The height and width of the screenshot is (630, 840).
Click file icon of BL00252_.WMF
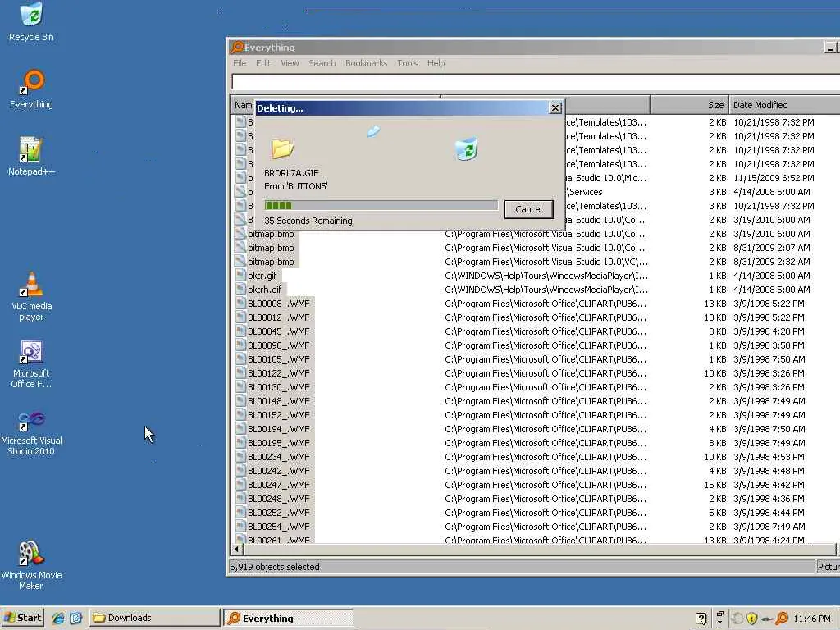240,512
